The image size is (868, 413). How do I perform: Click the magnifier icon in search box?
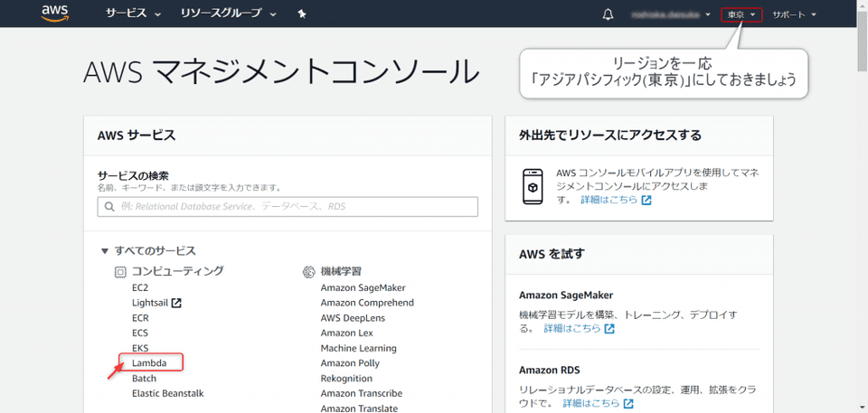coord(109,207)
